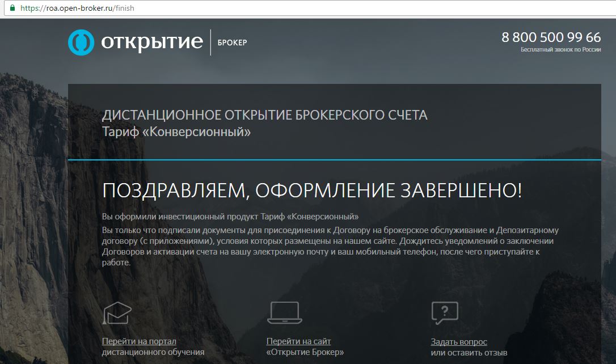Click the phone number 8 800 500 99 66
Screen dimensions: 616x364
tap(551, 37)
